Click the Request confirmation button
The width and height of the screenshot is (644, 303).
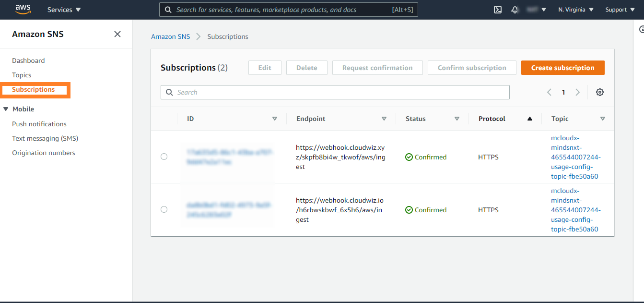click(x=377, y=68)
